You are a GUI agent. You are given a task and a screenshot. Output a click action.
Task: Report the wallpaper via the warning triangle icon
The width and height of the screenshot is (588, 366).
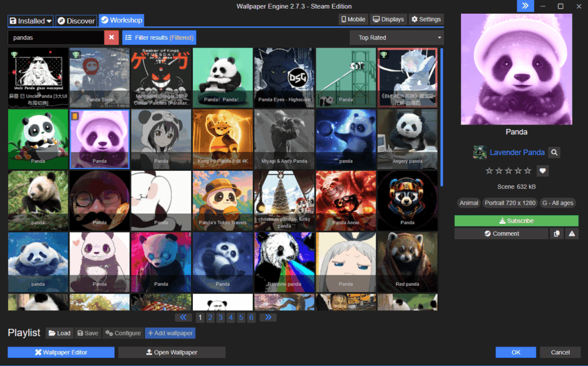click(x=572, y=233)
